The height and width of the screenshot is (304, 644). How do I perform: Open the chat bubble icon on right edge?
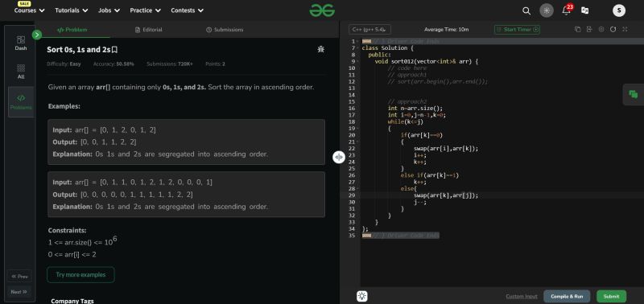[634, 94]
